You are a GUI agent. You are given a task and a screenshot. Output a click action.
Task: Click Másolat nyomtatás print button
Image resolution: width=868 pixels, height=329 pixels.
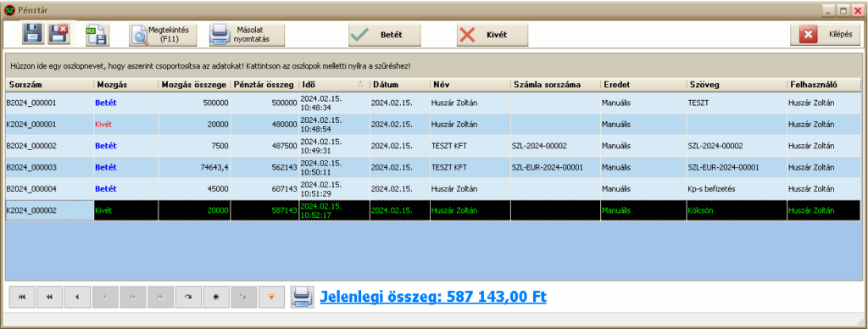tap(247, 35)
